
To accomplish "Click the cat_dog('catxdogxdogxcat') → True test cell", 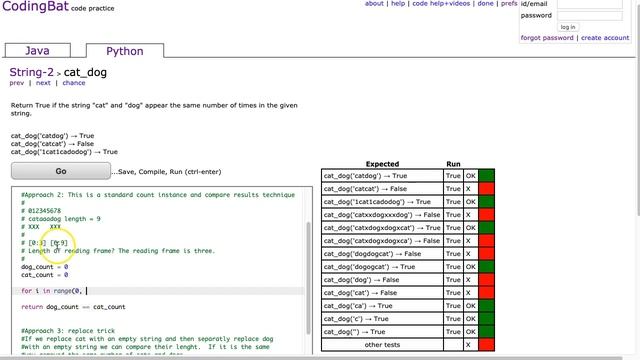I will click(382, 228).
